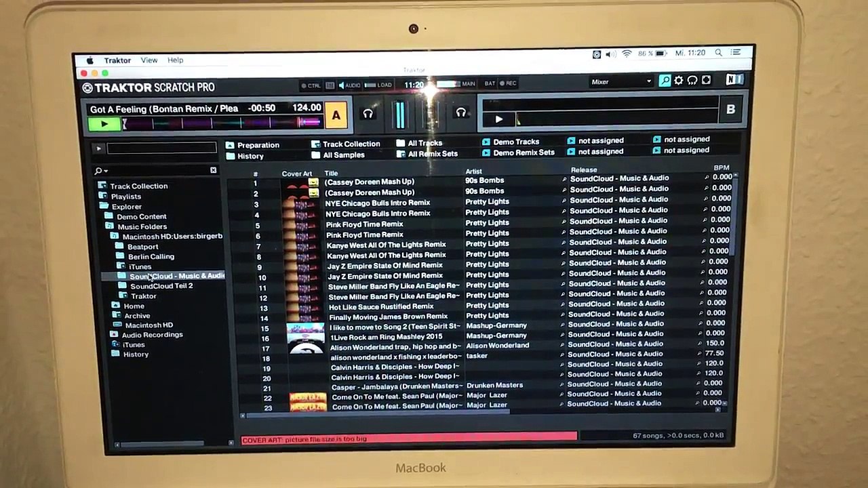868x488 pixels.
Task: Click the macOS volume icon
Action: [611, 54]
